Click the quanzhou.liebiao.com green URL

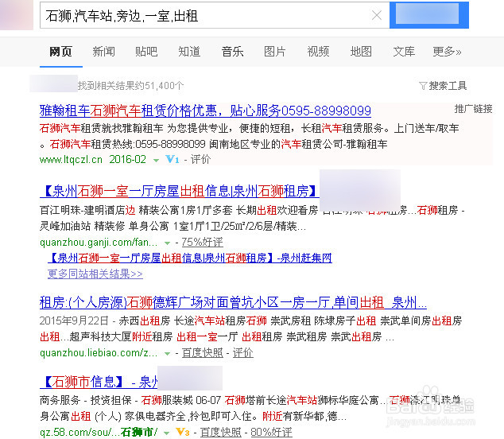[99, 353]
